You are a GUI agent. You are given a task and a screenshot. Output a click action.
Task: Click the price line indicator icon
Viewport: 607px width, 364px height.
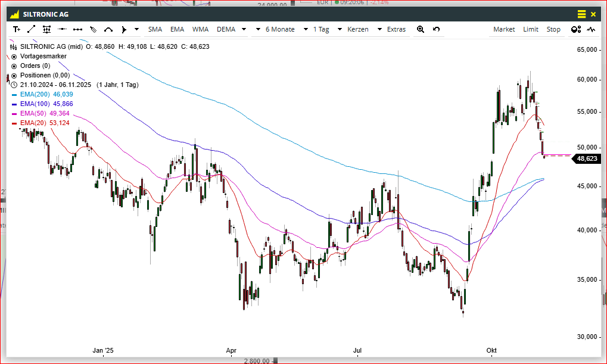(591, 29)
